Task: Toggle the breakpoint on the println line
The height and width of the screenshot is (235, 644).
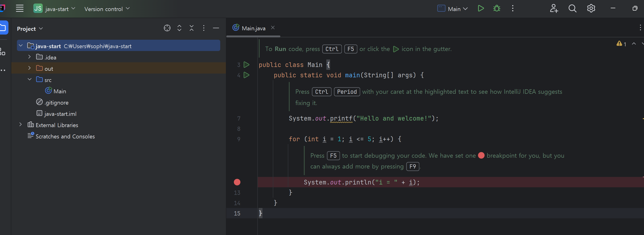Action: pyautogui.click(x=237, y=182)
